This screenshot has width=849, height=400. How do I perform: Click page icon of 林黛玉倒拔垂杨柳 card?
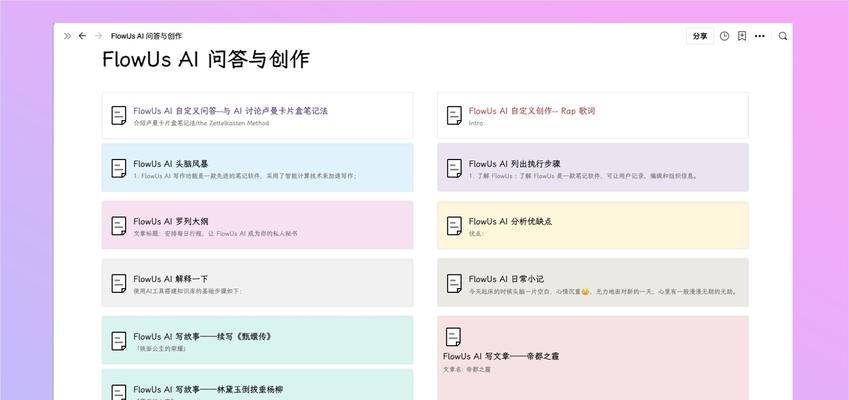click(x=119, y=392)
